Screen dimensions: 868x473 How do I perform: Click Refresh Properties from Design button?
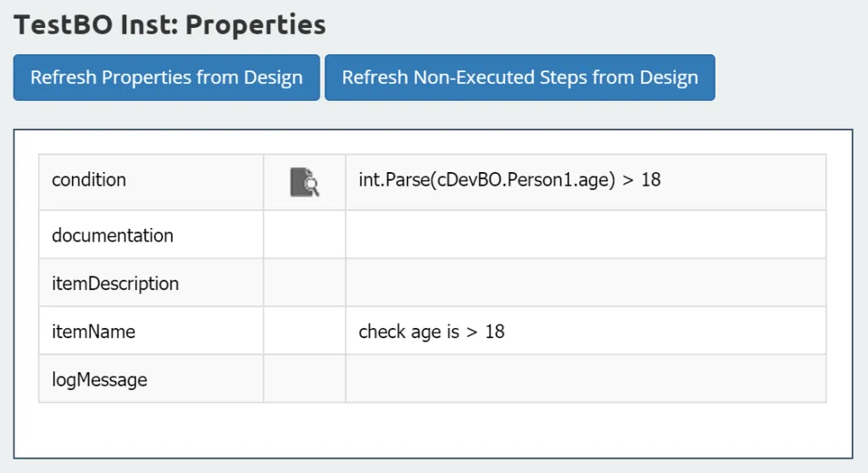coord(167,77)
